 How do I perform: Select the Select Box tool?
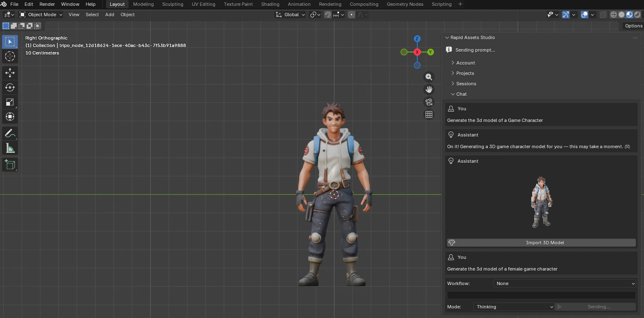coord(10,42)
